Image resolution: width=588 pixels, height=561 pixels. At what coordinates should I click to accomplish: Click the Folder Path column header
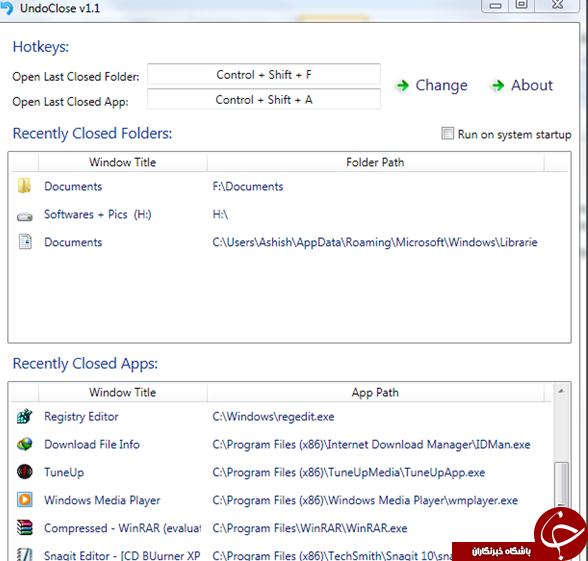375,162
